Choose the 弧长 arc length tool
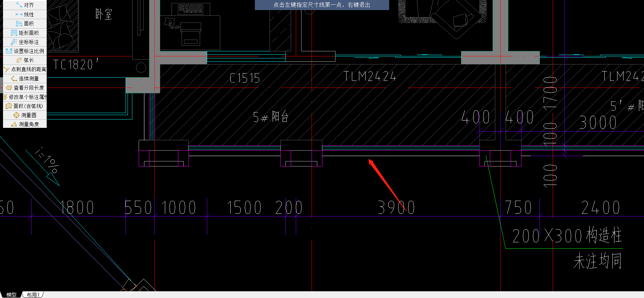 [x=25, y=60]
